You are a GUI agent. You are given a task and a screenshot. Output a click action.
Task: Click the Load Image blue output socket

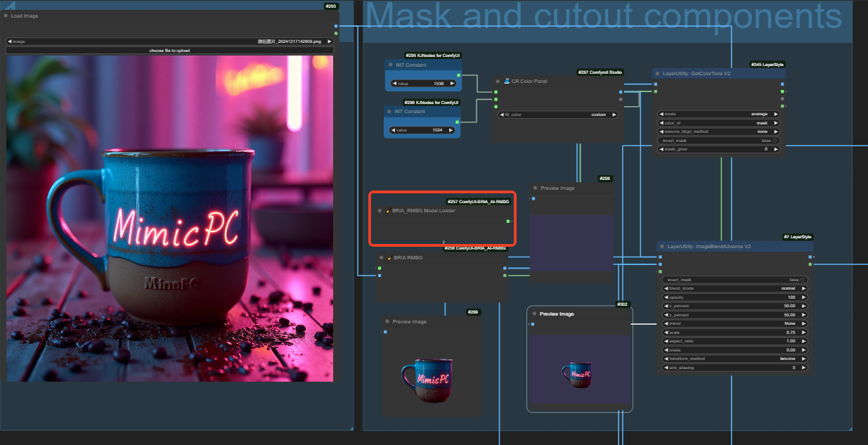point(336,26)
